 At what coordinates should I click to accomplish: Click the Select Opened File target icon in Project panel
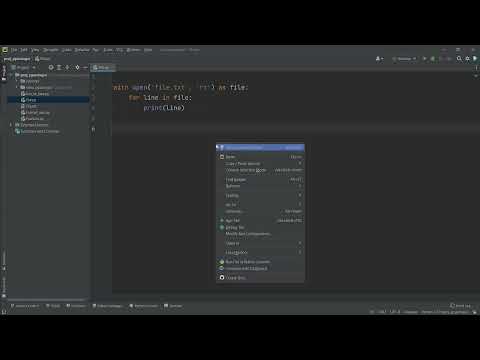tap(51, 67)
